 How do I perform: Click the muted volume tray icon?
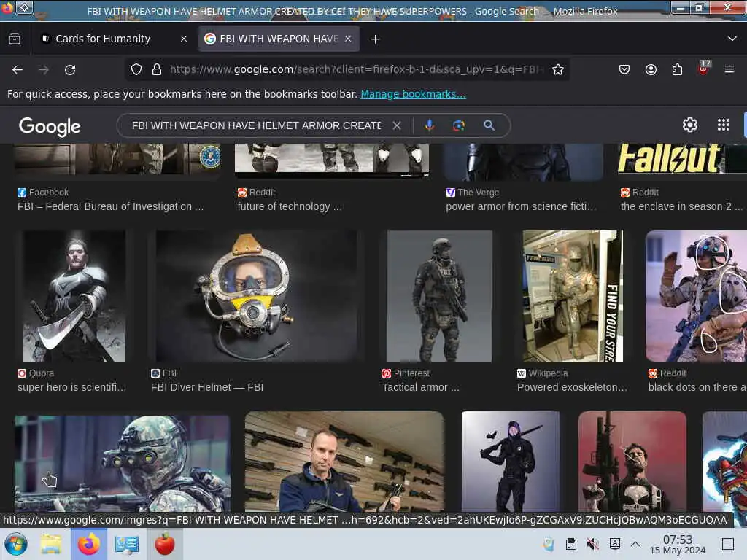click(x=592, y=544)
